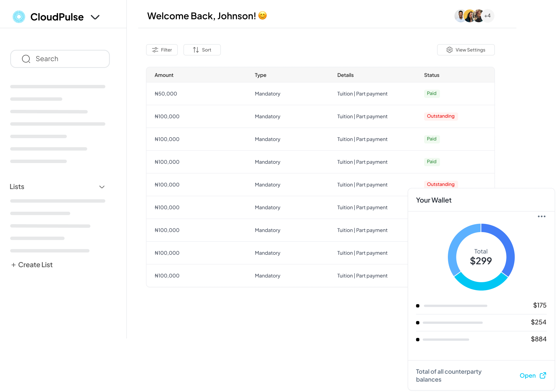556x392 pixels.
Task: Click the Outstanding badge on second row
Action: pyautogui.click(x=440, y=116)
